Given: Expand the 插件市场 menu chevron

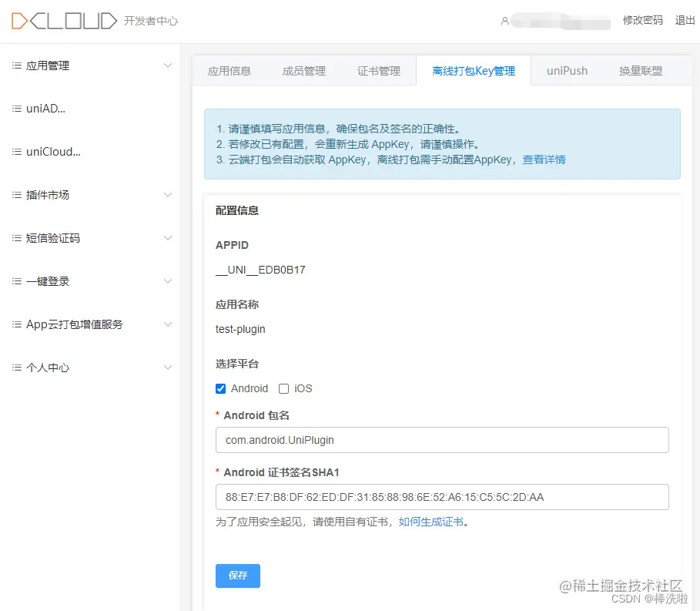Looking at the screenshot, I should [168, 195].
